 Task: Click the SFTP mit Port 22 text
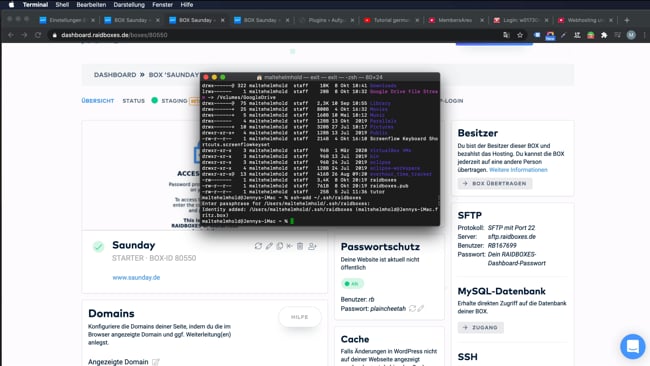pos(511,228)
